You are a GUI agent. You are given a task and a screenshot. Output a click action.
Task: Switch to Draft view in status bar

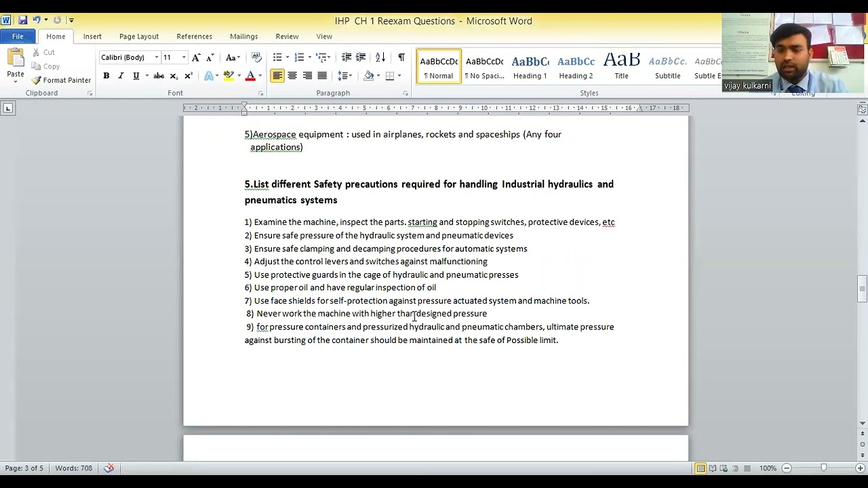tap(748, 468)
